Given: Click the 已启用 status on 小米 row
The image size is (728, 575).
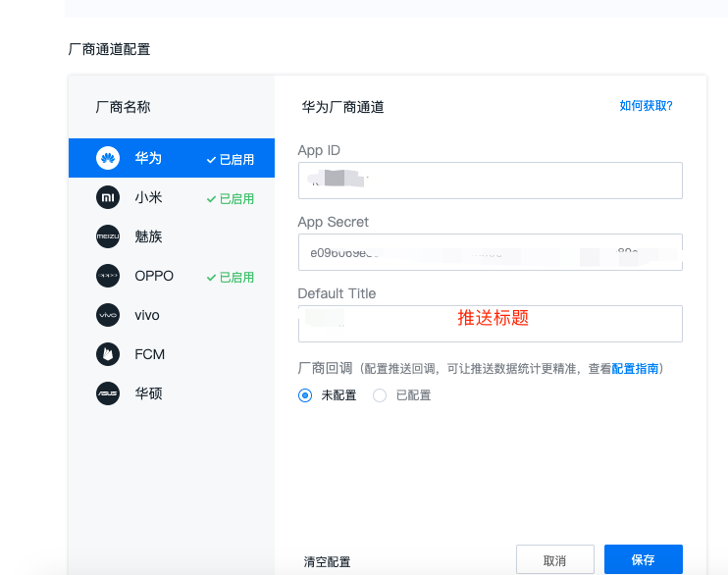Looking at the screenshot, I should pos(231,199).
